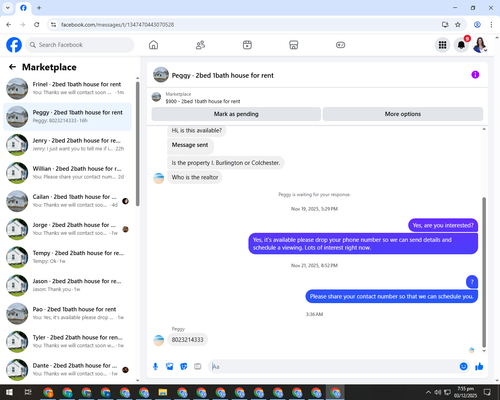Send a thumbs-up like
The height and width of the screenshot is (400, 500).
pos(479,367)
